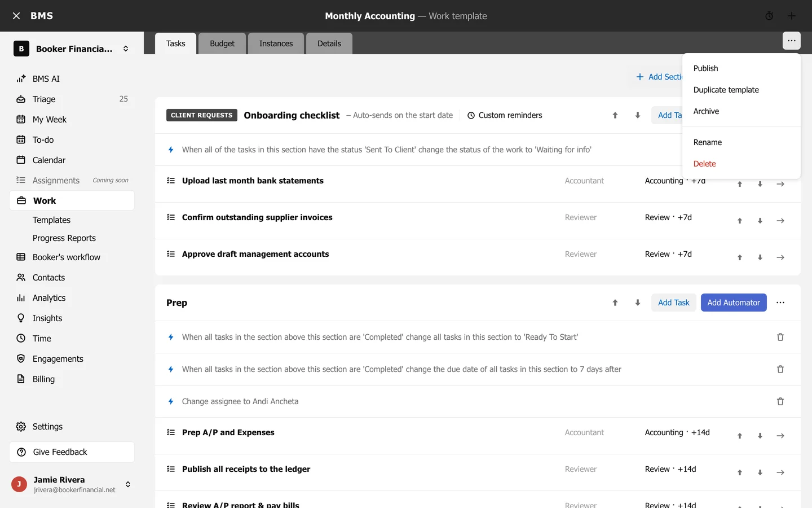Open Analytics bar chart icon
The image size is (812, 508).
pyautogui.click(x=21, y=297)
